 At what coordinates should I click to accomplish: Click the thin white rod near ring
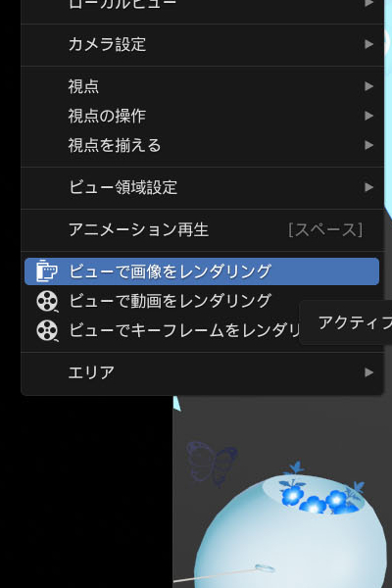coord(215,575)
